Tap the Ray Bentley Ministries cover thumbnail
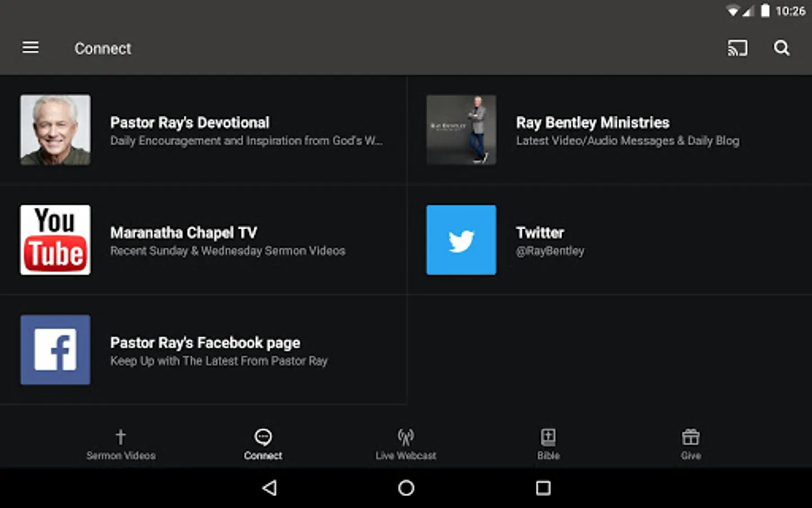 pyautogui.click(x=461, y=130)
